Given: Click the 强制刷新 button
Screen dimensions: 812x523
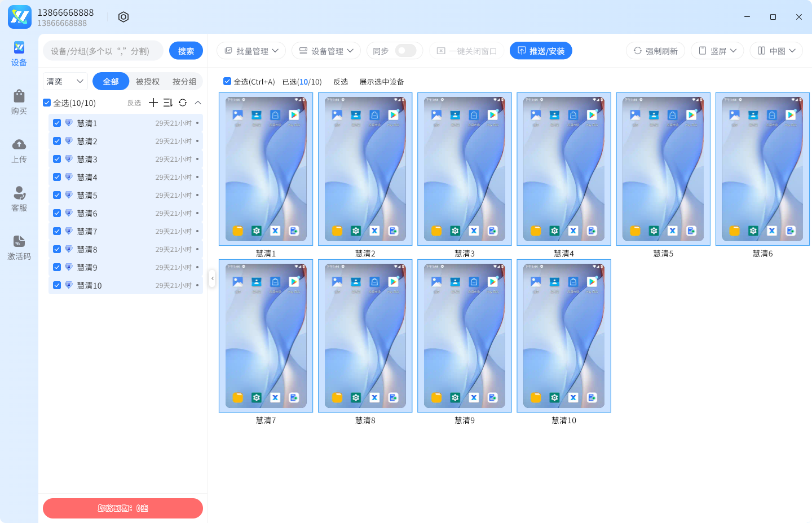Looking at the screenshot, I should point(655,51).
